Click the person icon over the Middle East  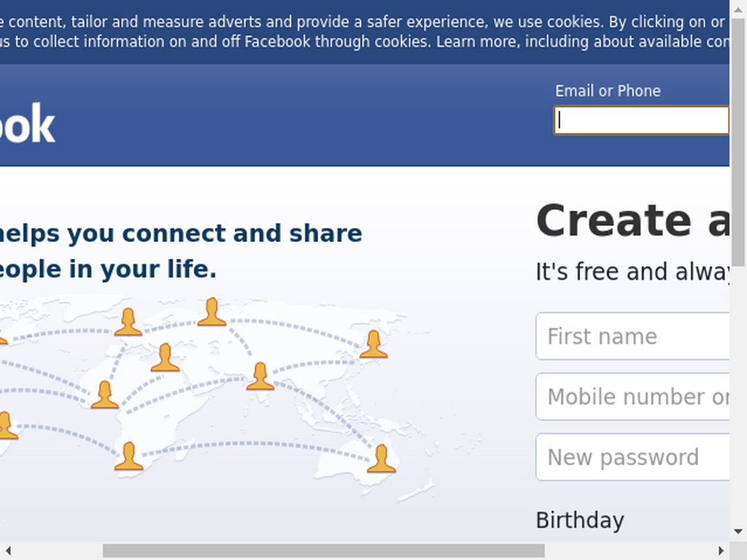166,357
